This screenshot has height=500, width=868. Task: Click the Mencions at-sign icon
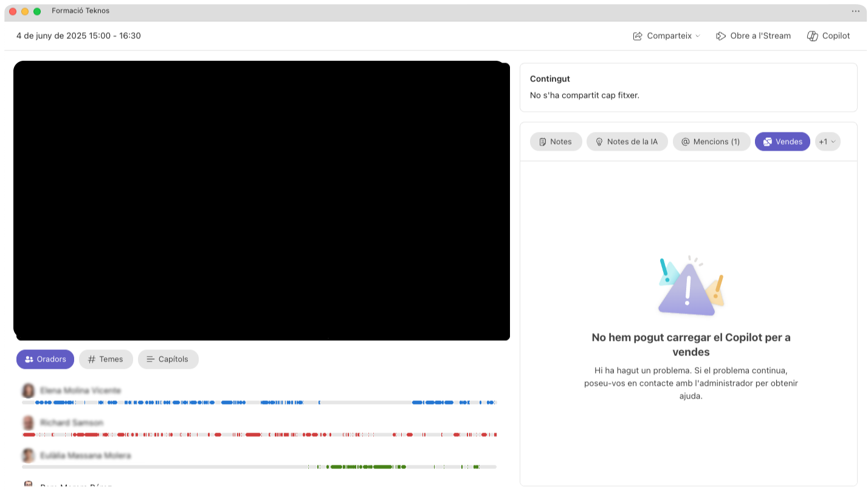(x=686, y=142)
